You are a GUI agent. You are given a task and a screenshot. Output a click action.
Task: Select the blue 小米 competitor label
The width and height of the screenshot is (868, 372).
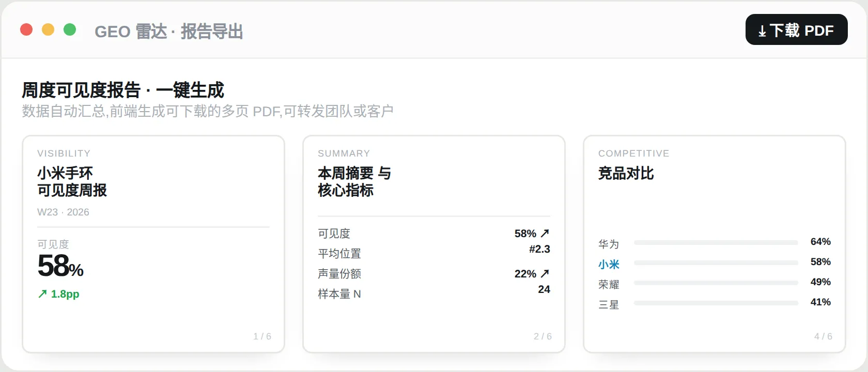[x=609, y=265]
